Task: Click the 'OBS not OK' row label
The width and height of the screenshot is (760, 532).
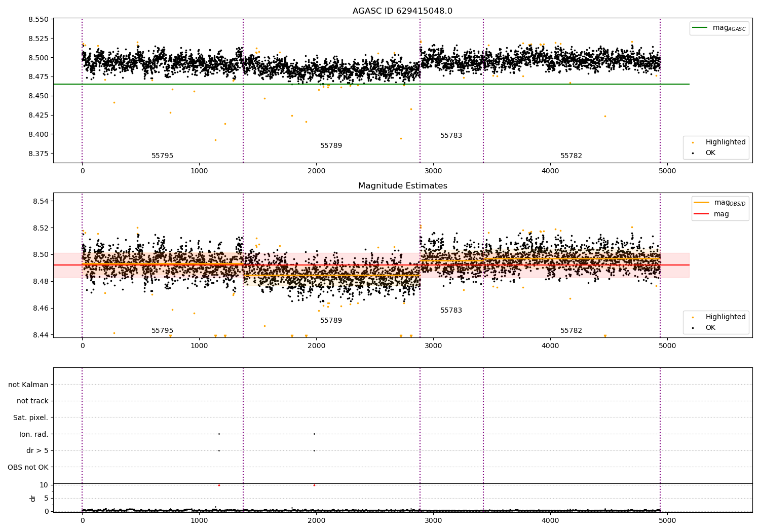Action: 28,467
